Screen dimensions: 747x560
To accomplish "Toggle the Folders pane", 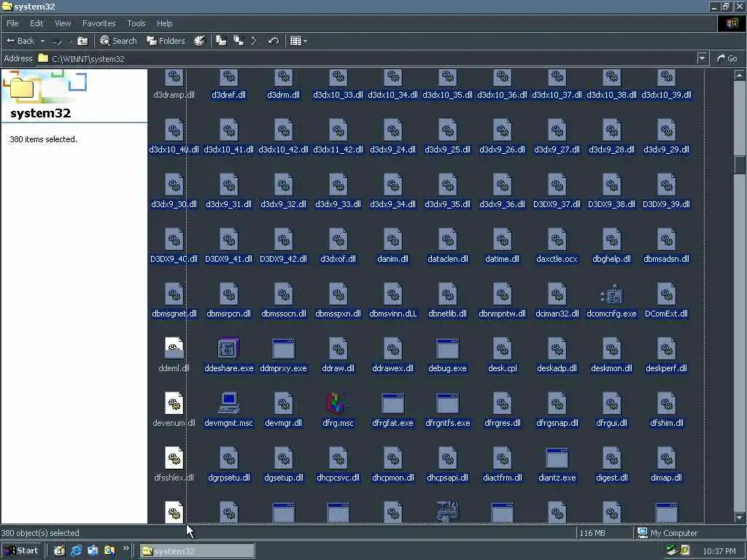I will click(x=166, y=41).
